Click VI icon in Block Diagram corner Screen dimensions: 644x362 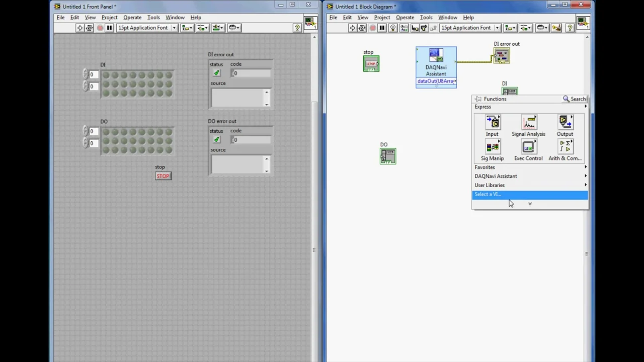[583, 22]
